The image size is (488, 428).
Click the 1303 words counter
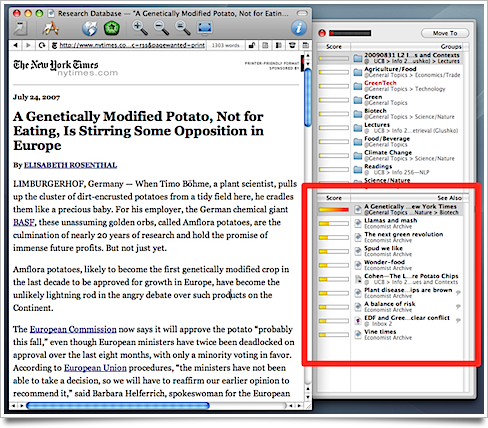pyautogui.click(x=226, y=45)
